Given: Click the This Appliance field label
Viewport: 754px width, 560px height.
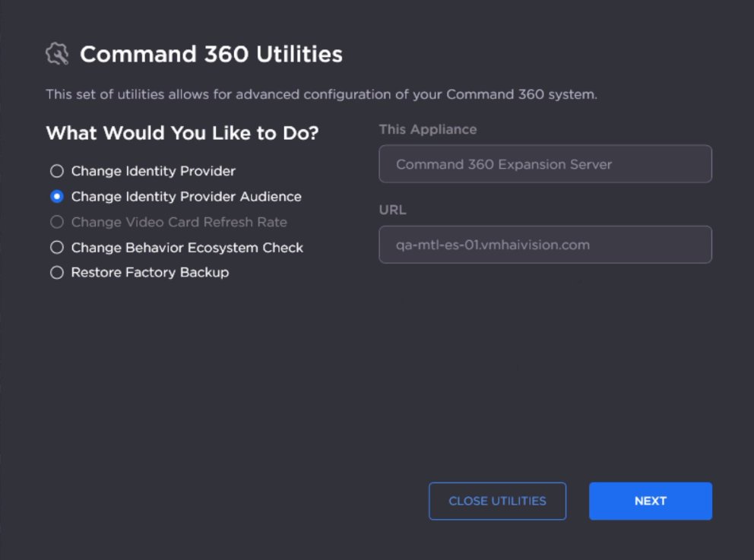Looking at the screenshot, I should (x=428, y=129).
